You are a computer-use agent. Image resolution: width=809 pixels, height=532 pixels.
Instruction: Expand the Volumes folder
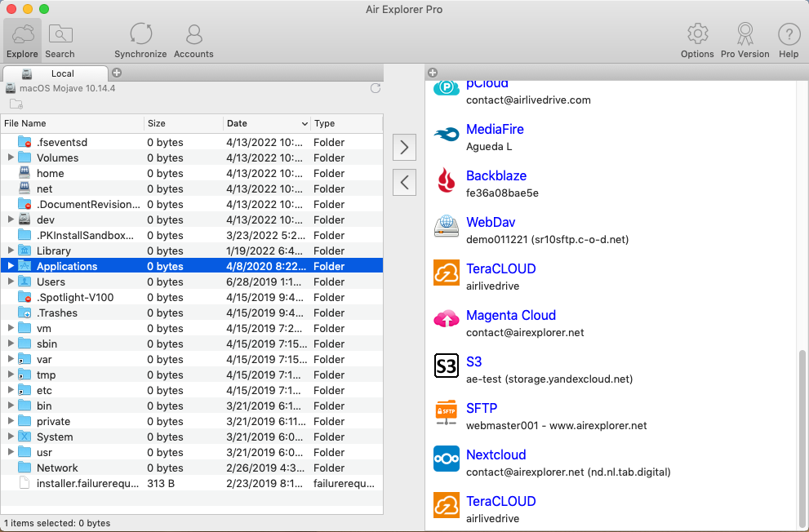pos(11,157)
